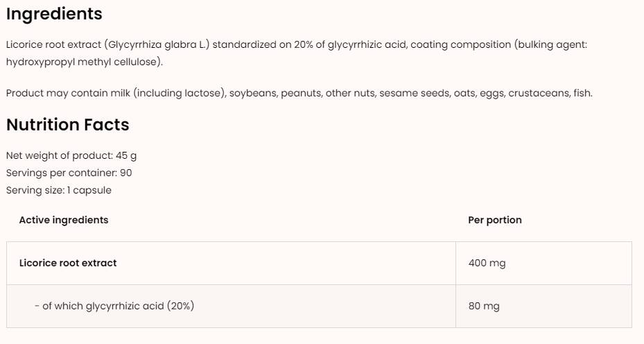This screenshot has height=344, width=644.
Task: Click the '80 mg' table cell
Action: click(484, 306)
